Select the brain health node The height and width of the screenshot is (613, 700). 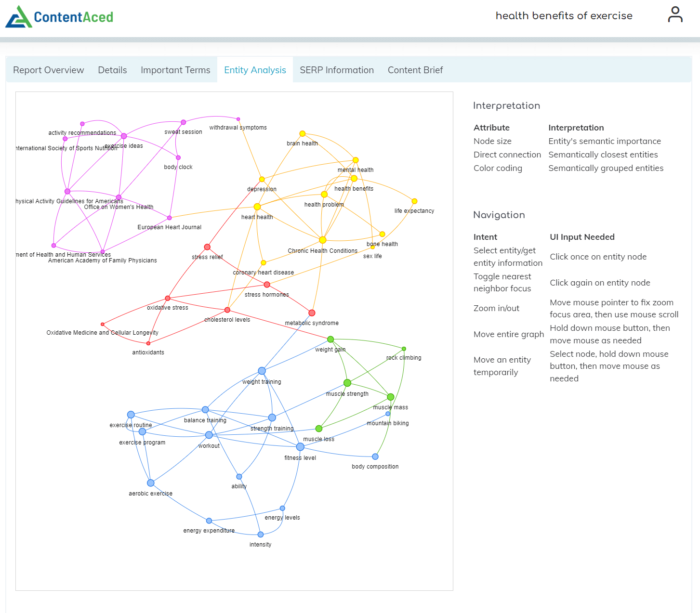(x=303, y=133)
